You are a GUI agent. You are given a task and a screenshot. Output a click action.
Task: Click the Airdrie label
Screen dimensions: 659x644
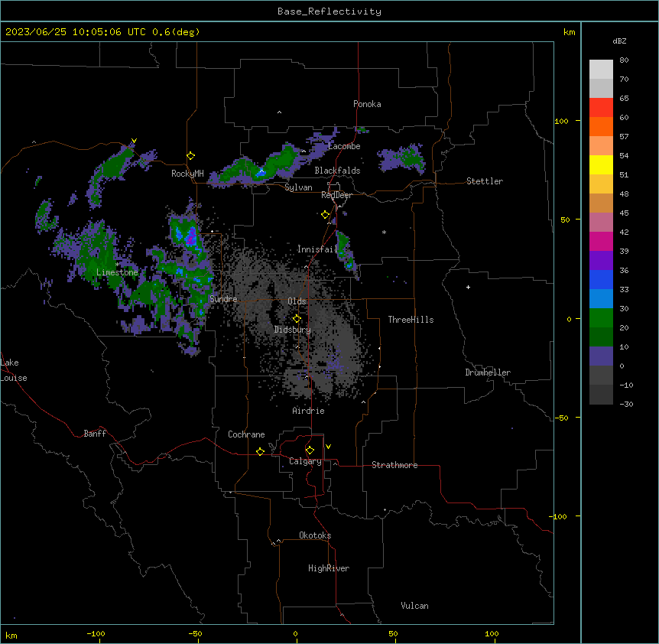(308, 411)
